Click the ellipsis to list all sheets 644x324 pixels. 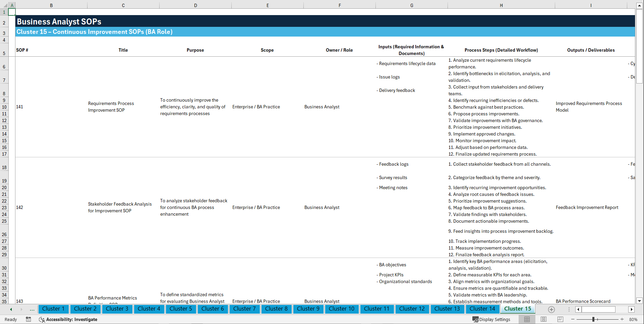pos(32,309)
